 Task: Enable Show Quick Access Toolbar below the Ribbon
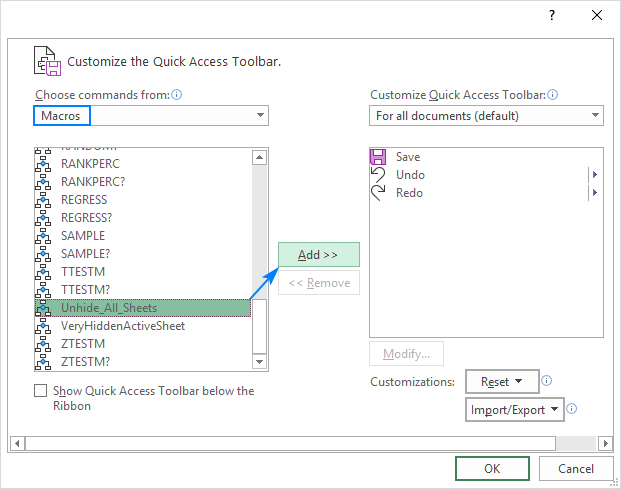point(40,391)
